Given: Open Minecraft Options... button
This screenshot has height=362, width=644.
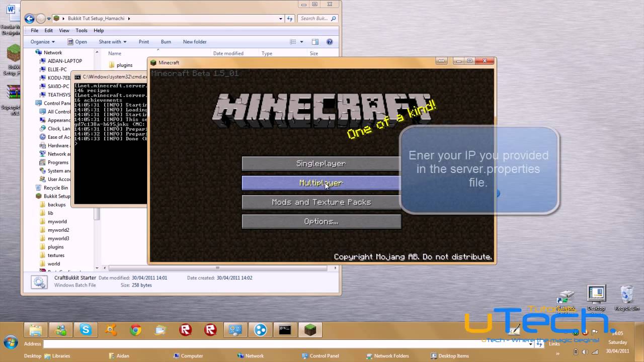Looking at the screenshot, I should (x=321, y=222).
